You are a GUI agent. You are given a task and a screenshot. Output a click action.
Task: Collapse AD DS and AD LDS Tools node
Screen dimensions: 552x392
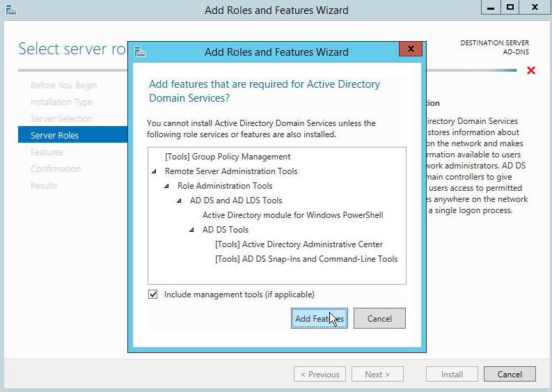point(180,201)
